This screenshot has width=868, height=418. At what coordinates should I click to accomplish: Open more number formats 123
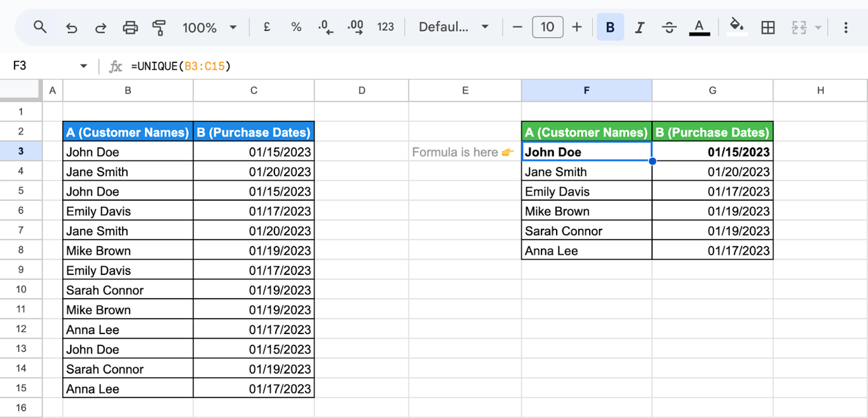(x=386, y=27)
